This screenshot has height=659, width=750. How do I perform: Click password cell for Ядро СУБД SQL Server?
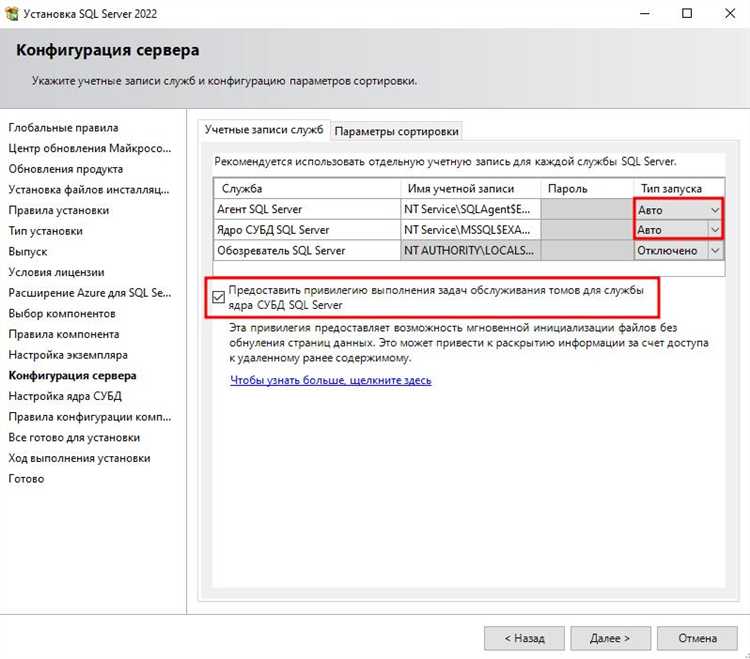587,230
